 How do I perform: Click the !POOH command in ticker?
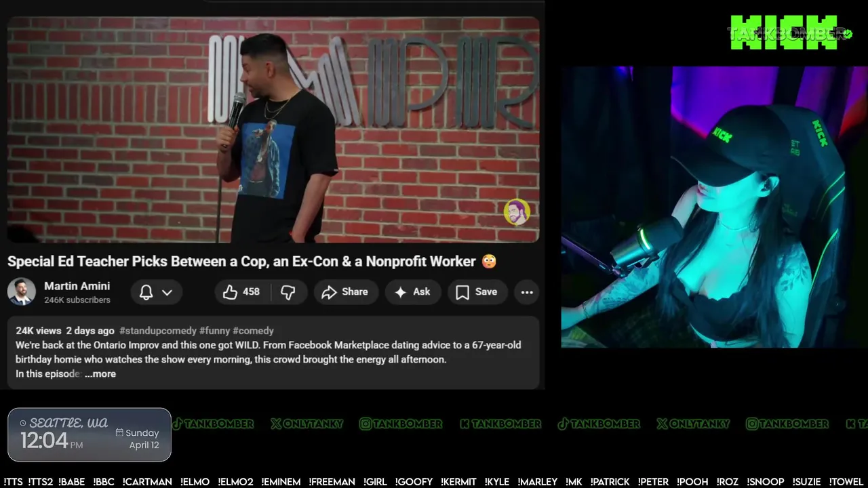[692, 482]
